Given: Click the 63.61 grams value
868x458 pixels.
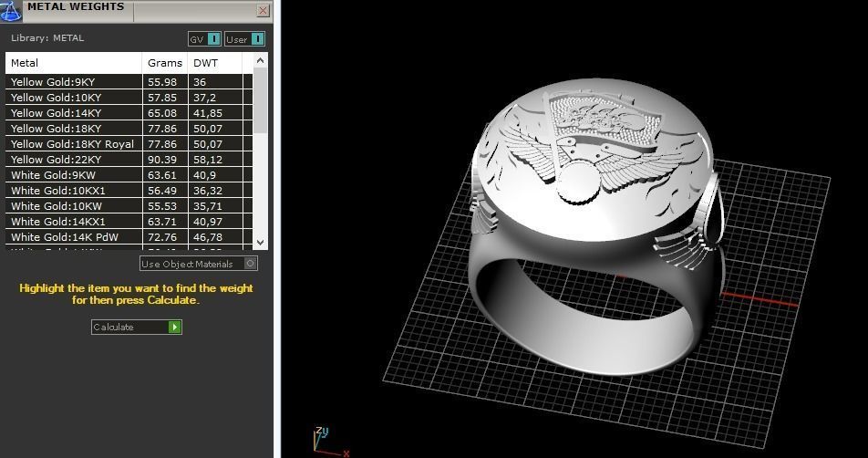Looking at the screenshot, I should (x=162, y=175).
